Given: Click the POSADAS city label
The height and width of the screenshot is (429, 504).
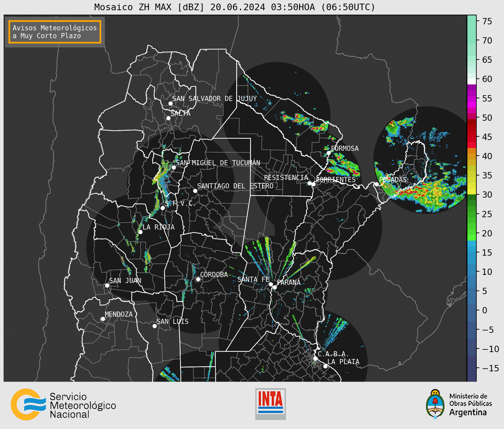Looking at the screenshot, I should (x=393, y=180).
